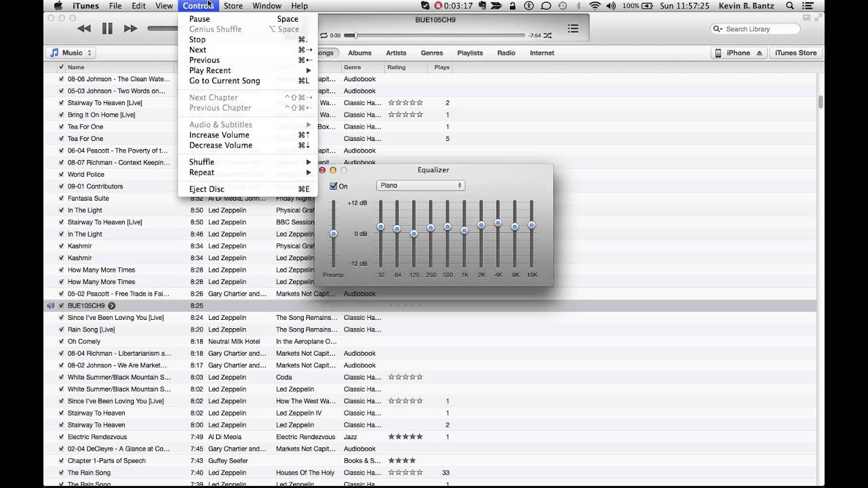This screenshot has height=488, width=868.
Task: Toggle the checkbox for Electric Rendezvous
Action: point(61,436)
